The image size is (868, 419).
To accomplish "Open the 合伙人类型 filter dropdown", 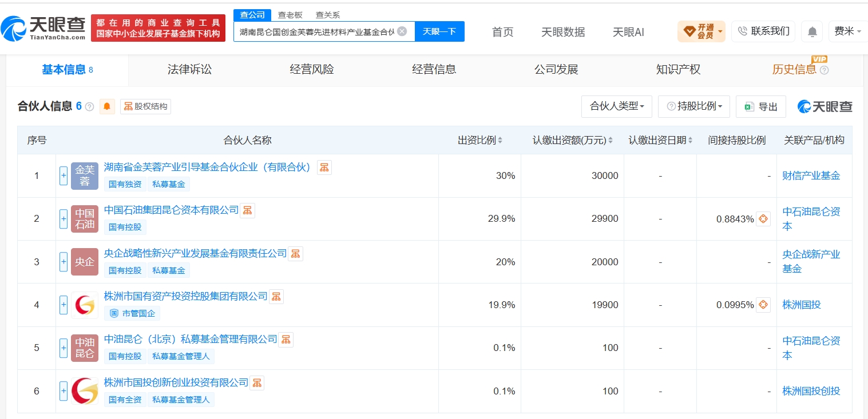I will [x=617, y=106].
